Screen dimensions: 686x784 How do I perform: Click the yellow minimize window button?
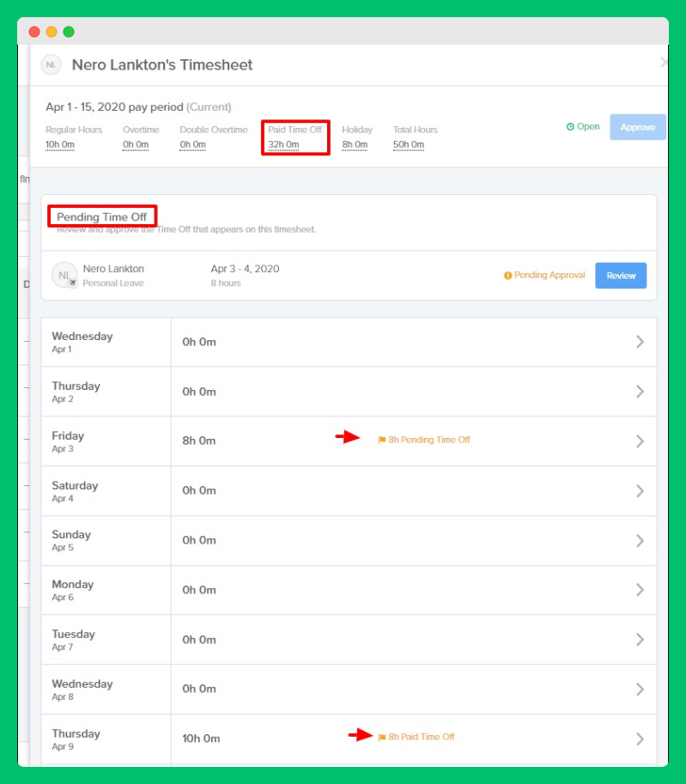pyautogui.click(x=52, y=32)
